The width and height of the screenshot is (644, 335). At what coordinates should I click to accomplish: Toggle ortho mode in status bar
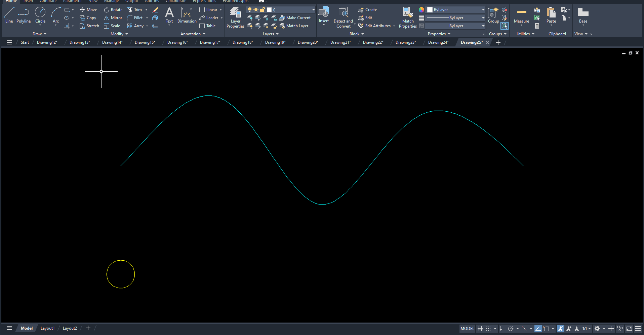(x=502, y=329)
